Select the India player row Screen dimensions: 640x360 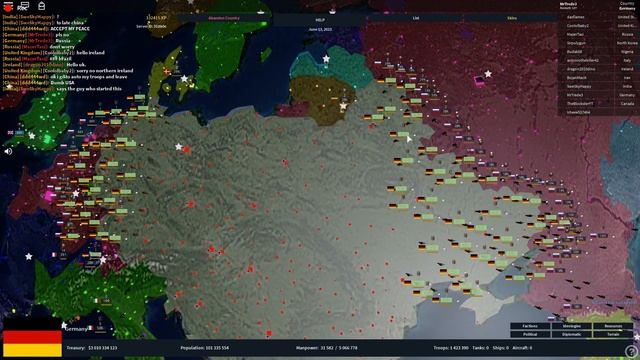(x=599, y=86)
